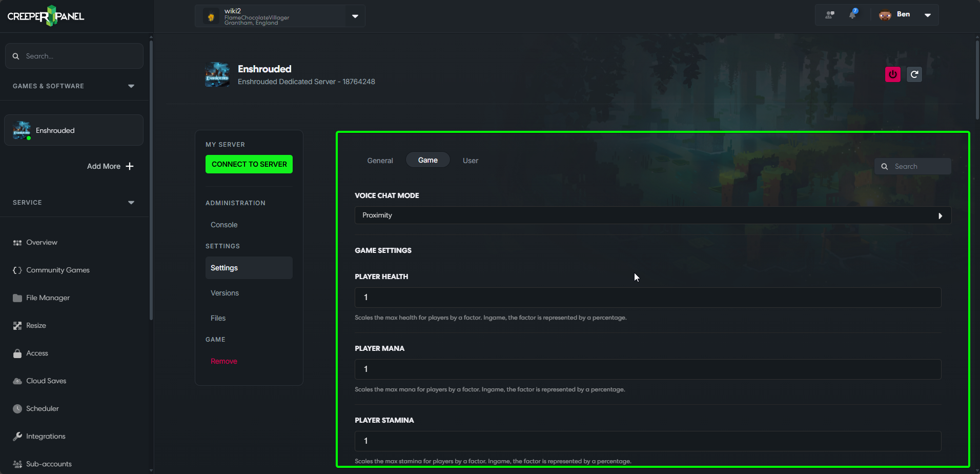Click the Sub-accounts people icon
980x474 pixels.
17,464
